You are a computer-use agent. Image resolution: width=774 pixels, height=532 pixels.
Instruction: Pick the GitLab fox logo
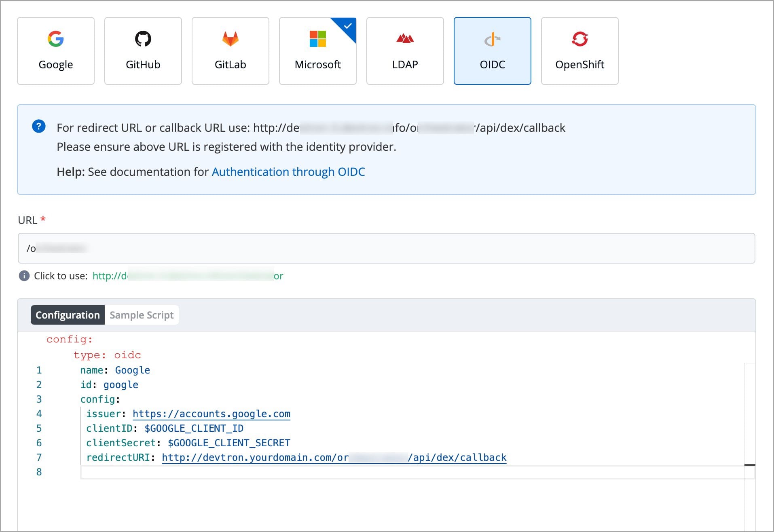click(230, 39)
